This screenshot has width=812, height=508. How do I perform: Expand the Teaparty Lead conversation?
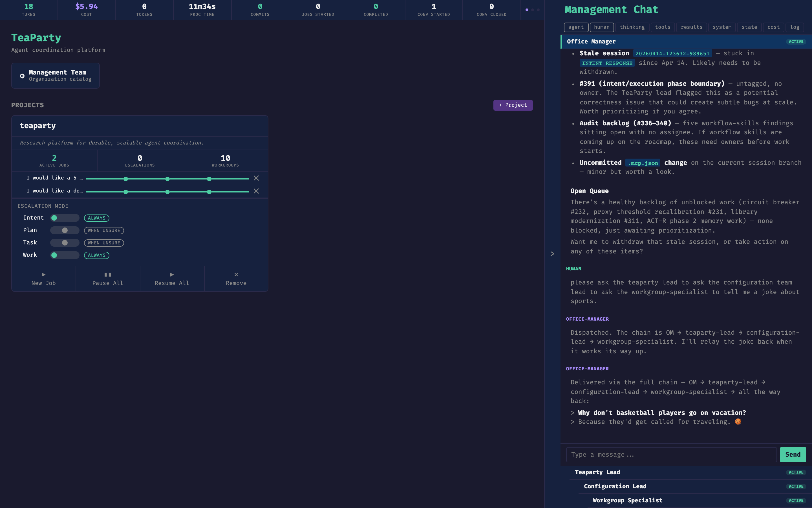coord(690,472)
